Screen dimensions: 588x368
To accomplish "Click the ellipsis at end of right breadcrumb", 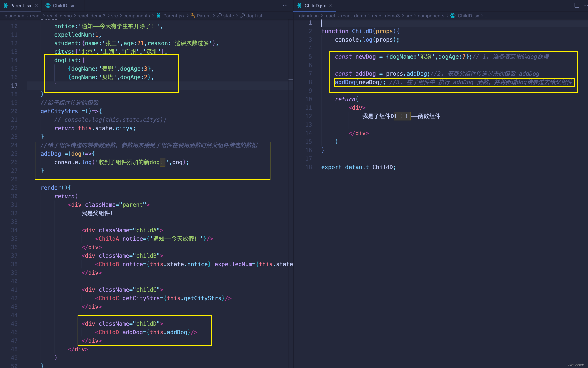I will (x=487, y=16).
